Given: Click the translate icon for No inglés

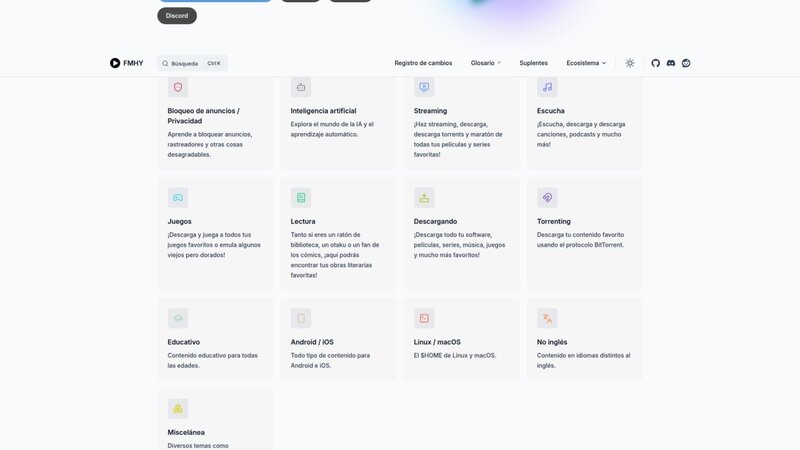Looking at the screenshot, I should point(547,319).
